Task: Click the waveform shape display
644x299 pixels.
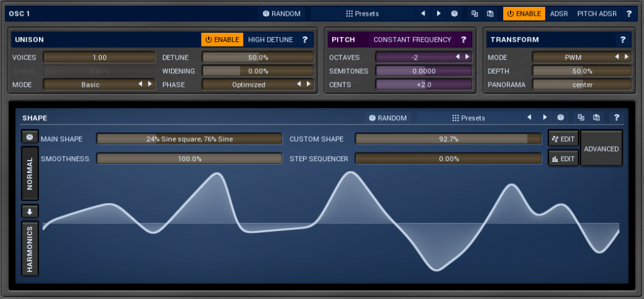Action: (x=331, y=224)
